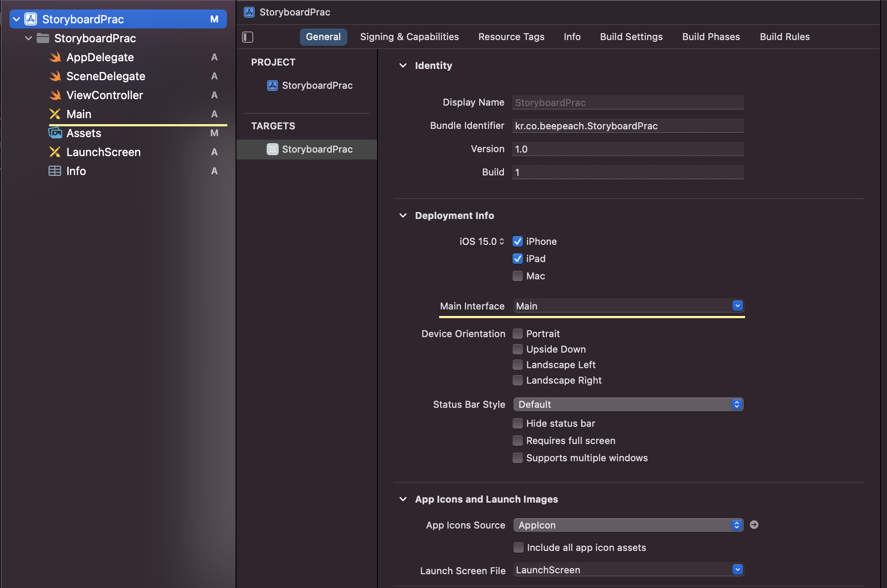Click the Info plist table icon
The height and width of the screenshot is (588, 887).
pyautogui.click(x=55, y=171)
